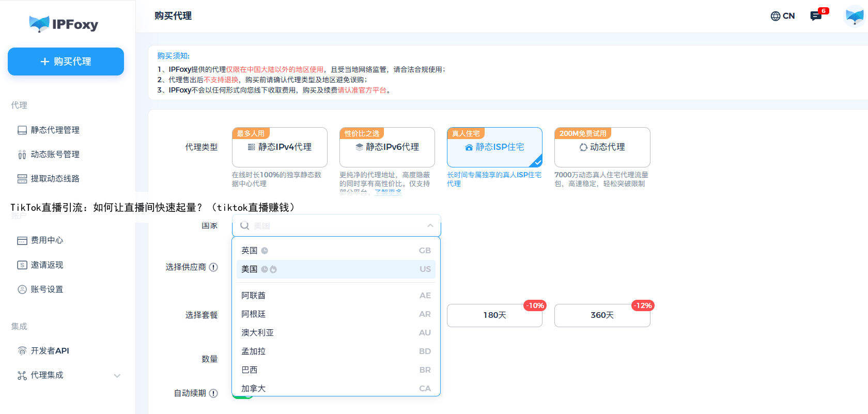This screenshot has width=868, height=414.
Task: Click the IPFoxy logo icon
Action: coord(39,24)
